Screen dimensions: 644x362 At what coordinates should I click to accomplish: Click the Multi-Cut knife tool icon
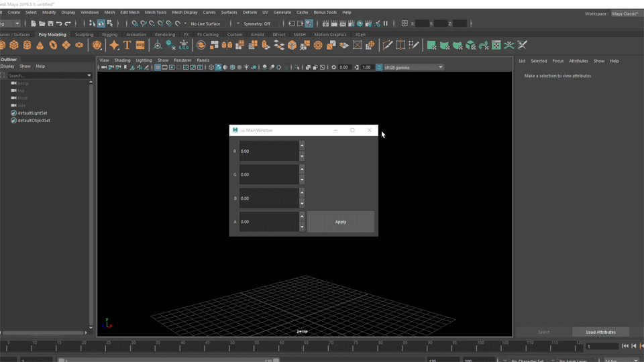(388, 45)
